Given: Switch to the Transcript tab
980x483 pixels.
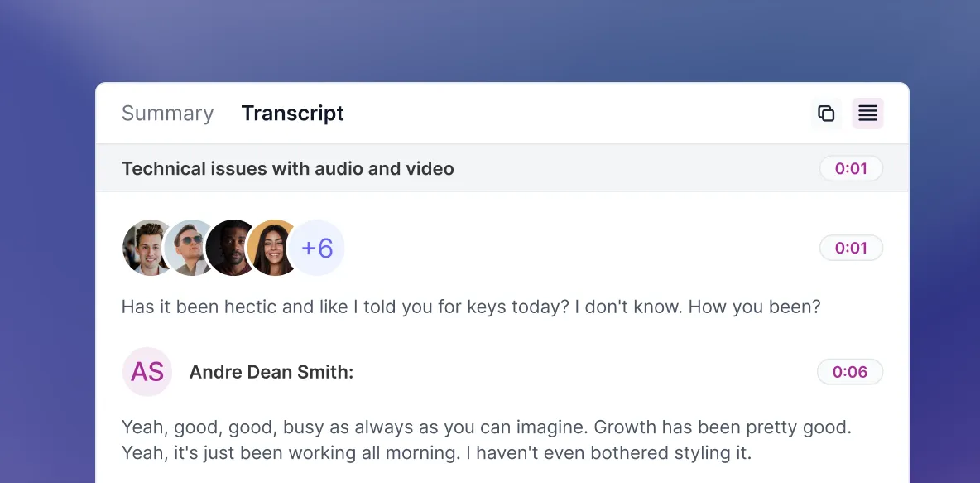Looking at the screenshot, I should [x=292, y=114].
